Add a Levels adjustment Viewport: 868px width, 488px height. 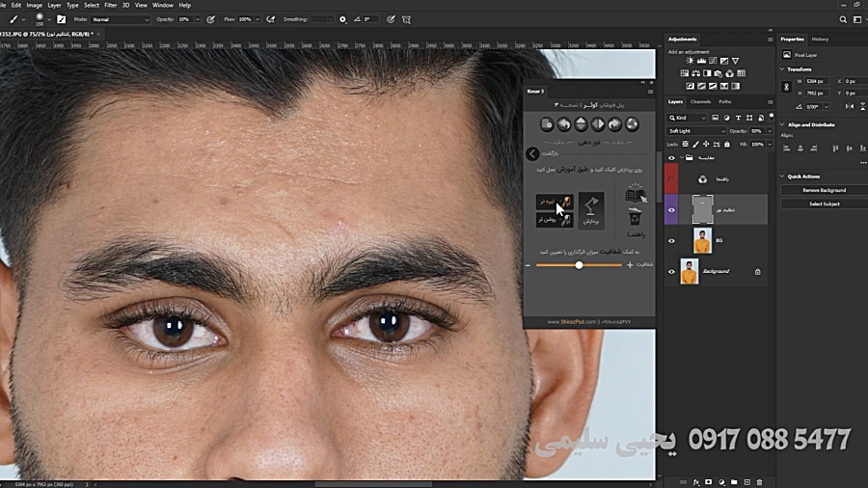click(701, 61)
